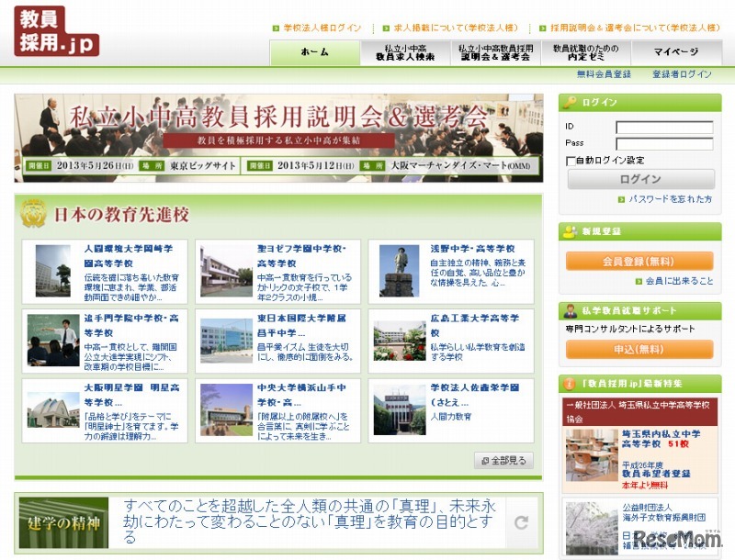Click the 追手門学院 classroom thumbnail
The width and height of the screenshot is (735, 560).
tap(53, 341)
